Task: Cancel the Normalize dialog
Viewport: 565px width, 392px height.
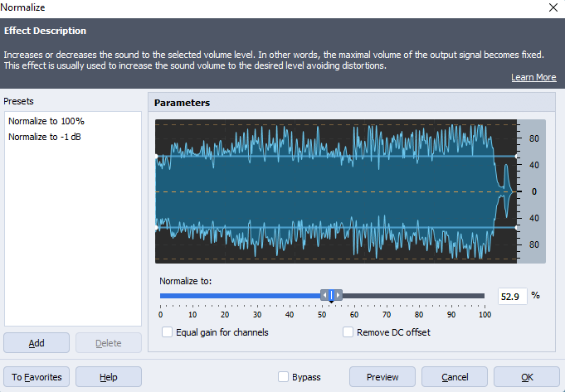Action: pyautogui.click(x=455, y=377)
